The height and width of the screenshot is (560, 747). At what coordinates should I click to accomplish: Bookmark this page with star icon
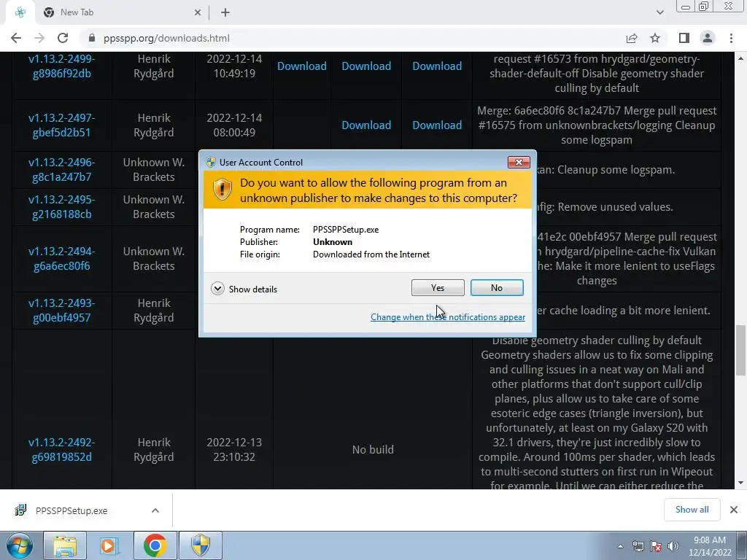point(655,38)
